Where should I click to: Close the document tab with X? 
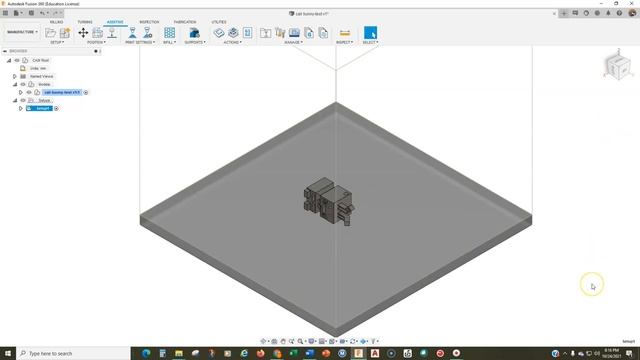point(554,13)
